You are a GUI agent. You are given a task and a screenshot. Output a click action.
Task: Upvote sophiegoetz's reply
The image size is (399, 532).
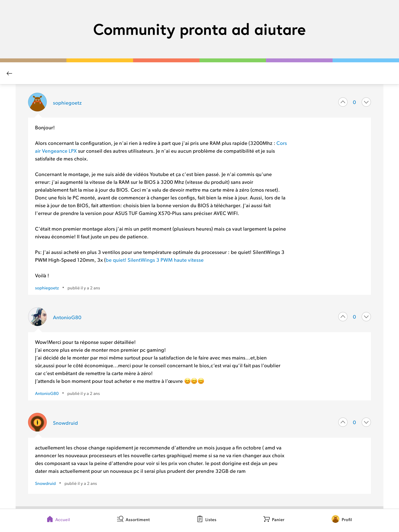[343, 102]
